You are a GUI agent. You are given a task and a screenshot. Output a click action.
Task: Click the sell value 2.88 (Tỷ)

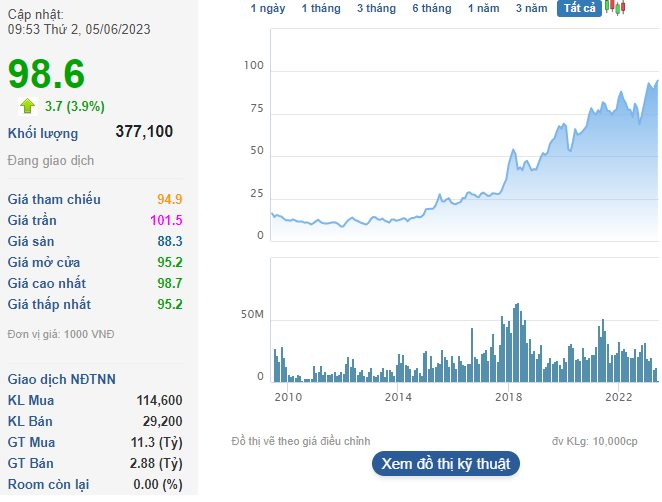coord(156,464)
